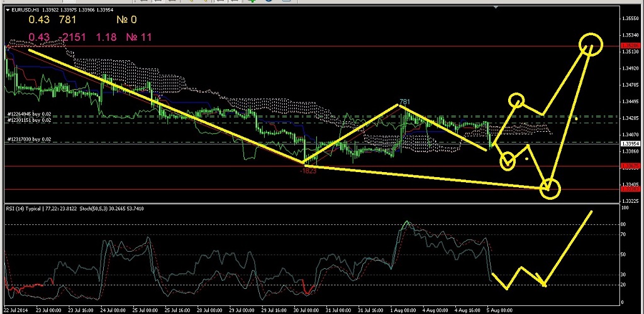Image resolution: width=644 pixels, height=314 pixels.
Task: Select order label #12301151 buy 0.02
Action: [28, 119]
